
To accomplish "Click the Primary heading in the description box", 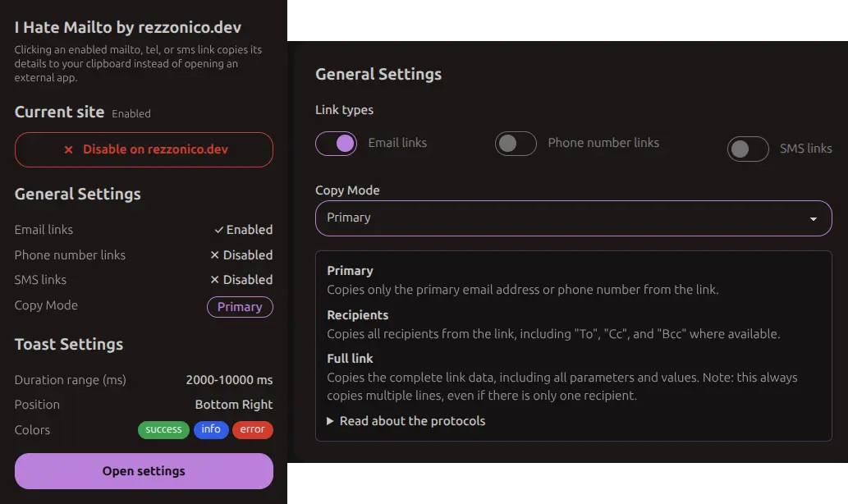I will coord(350,270).
